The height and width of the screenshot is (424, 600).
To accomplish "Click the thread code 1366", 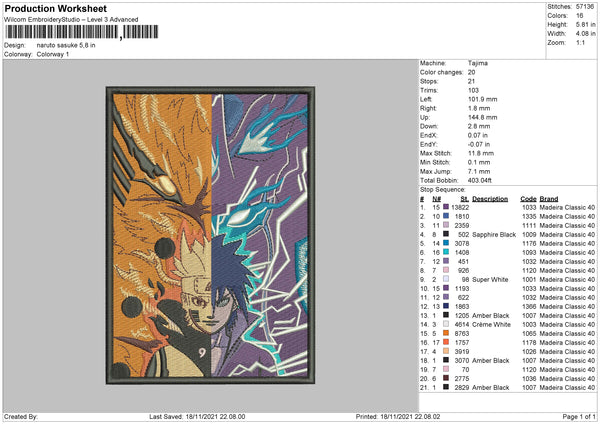I will click(529, 307).
